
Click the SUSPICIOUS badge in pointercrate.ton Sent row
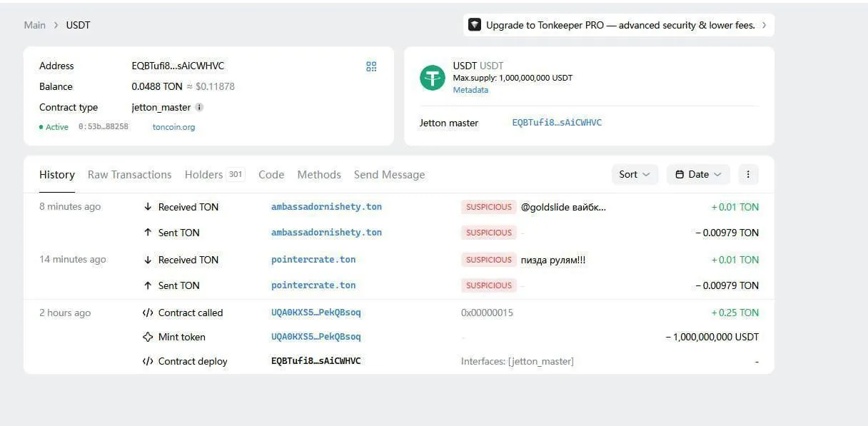click(489, 285)
